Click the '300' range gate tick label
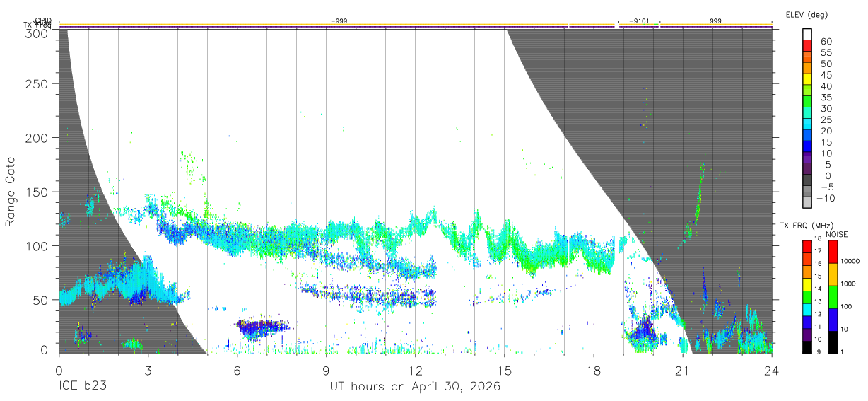Image resolution: width=868 pixels, height=401 pixels. click(37, 33)
